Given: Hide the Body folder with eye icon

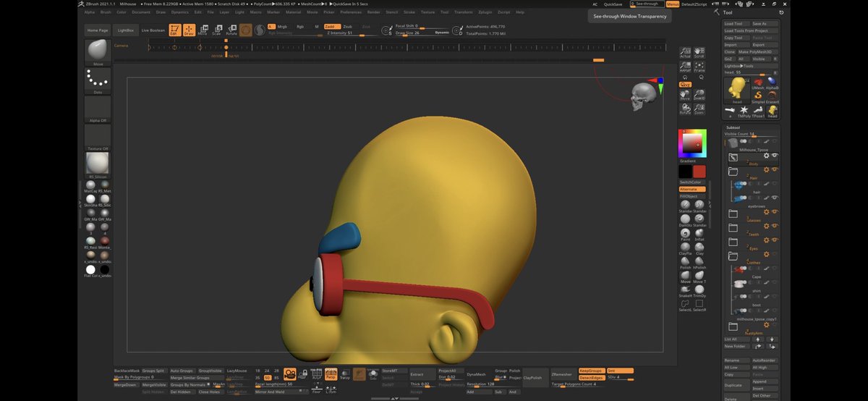Looking at the screenshot, I should point(775,156).
